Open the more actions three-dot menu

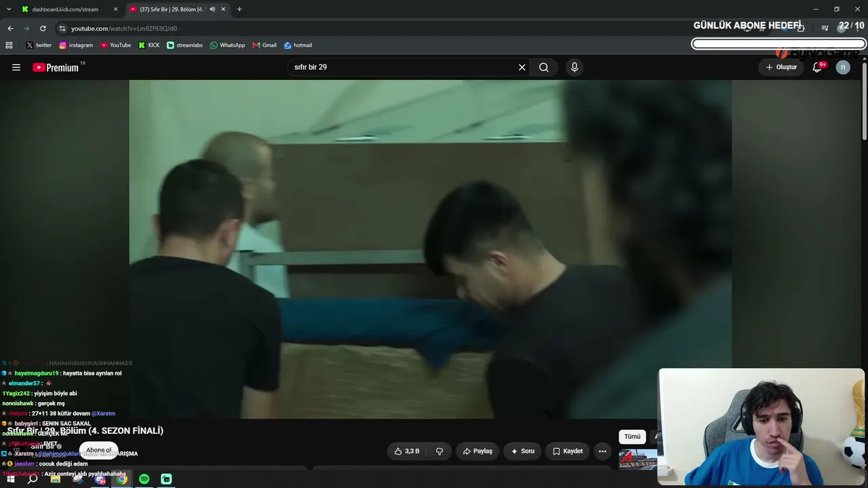(x=602, y=451)
